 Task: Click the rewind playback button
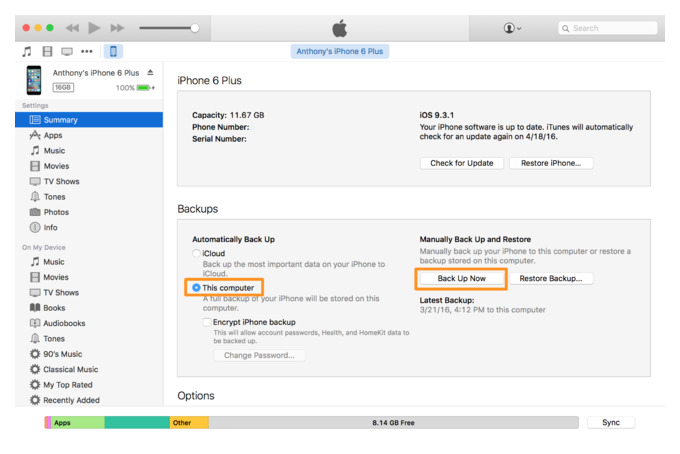pyautogui.click(x=72, y=28)
